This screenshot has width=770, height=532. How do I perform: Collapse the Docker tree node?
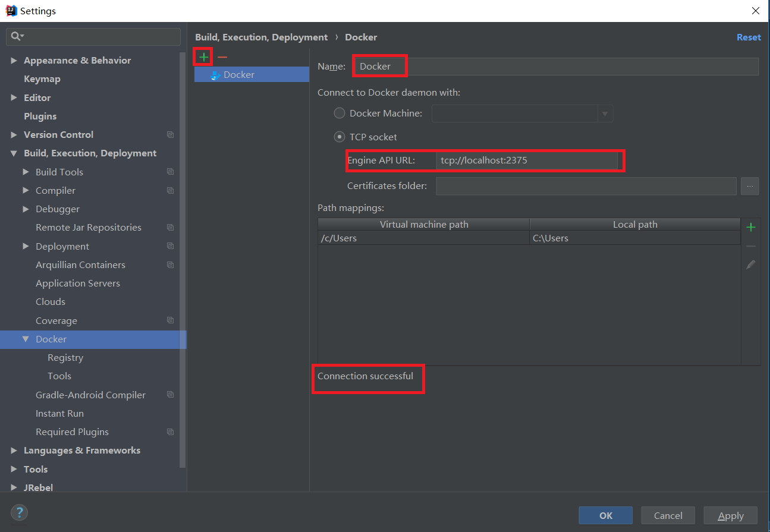(26, 339)
